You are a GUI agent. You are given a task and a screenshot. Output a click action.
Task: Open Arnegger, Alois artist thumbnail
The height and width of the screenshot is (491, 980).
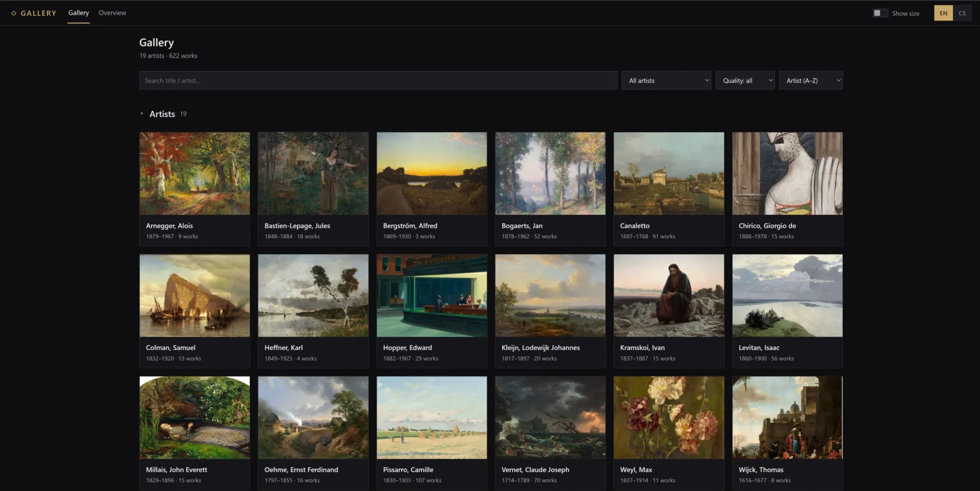[195, 173]
